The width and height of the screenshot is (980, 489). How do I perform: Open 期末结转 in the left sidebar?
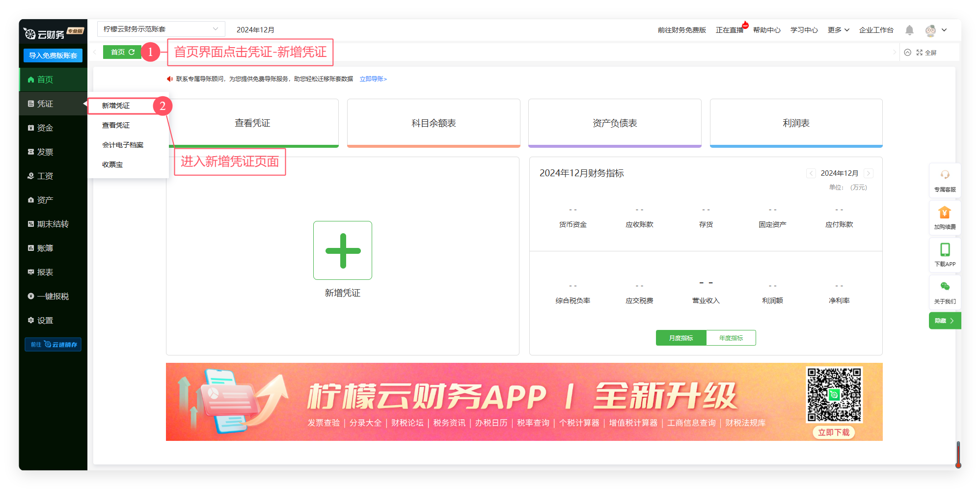pyautogui.click(x=53, y=224)
